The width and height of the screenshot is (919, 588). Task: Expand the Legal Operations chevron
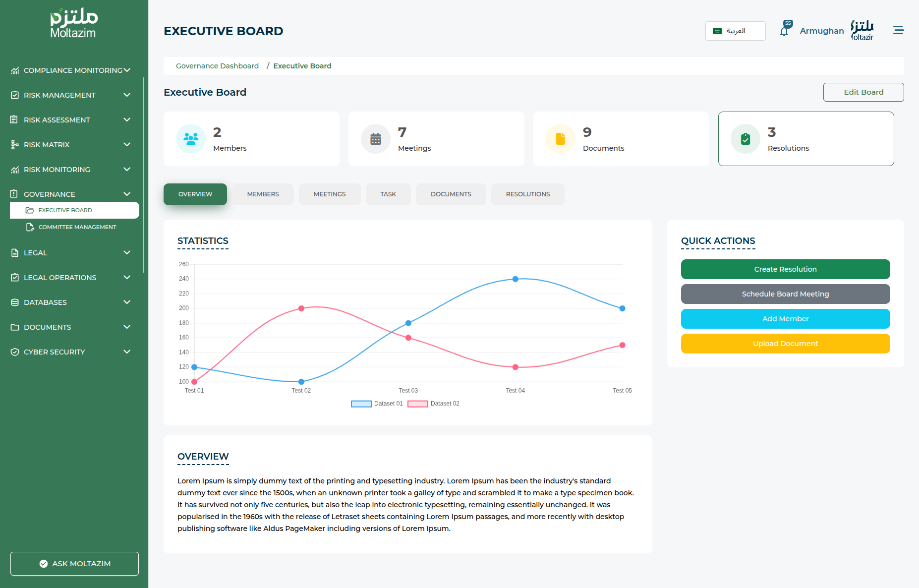point(127,278)
